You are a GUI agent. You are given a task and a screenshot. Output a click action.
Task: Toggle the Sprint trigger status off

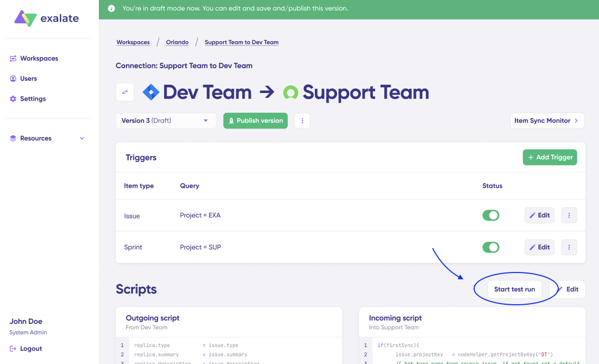[x=491, y=248]
